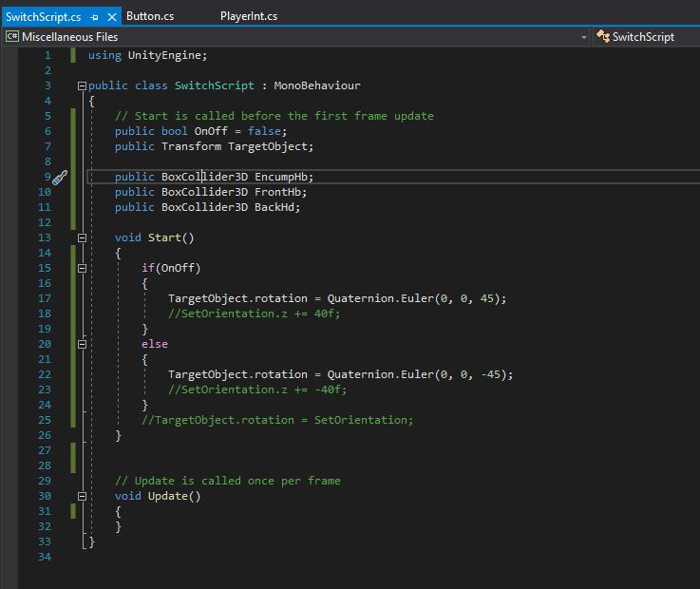Place cursor on 'OnOff' in line 6 declaration
The width and height of the screenshot is (700, 589).
coord(211,131)
